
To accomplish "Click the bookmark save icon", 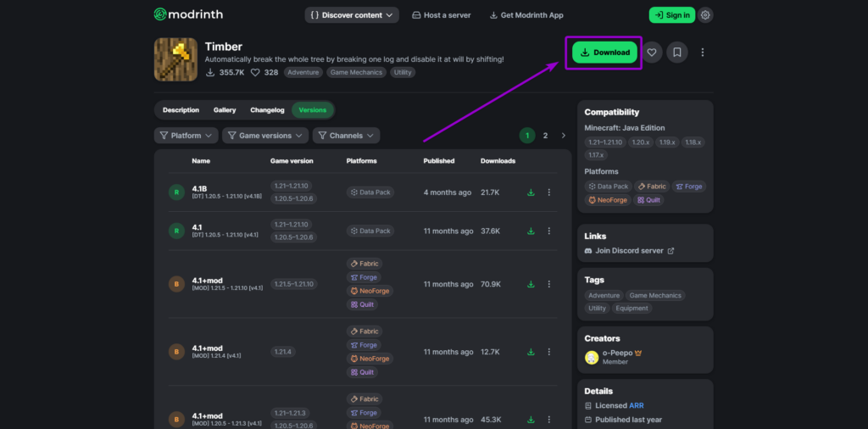I will pyautogui.click(x=677, y=53).
